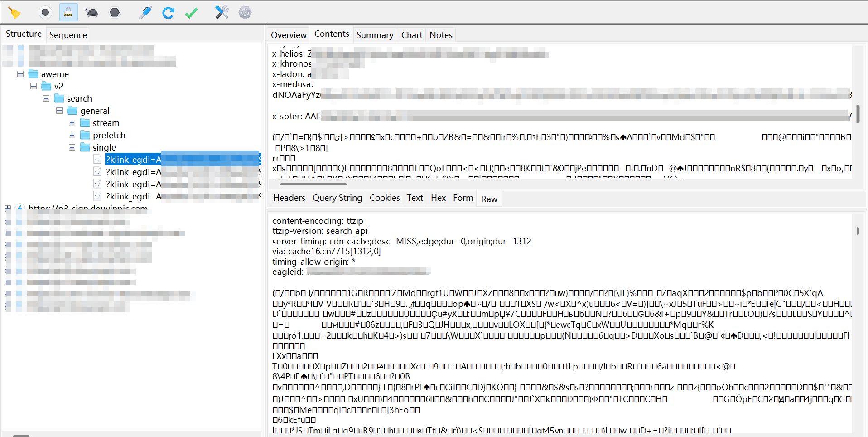Select the search folder label
The image size is (868, 437).
[x=79, y=98]
